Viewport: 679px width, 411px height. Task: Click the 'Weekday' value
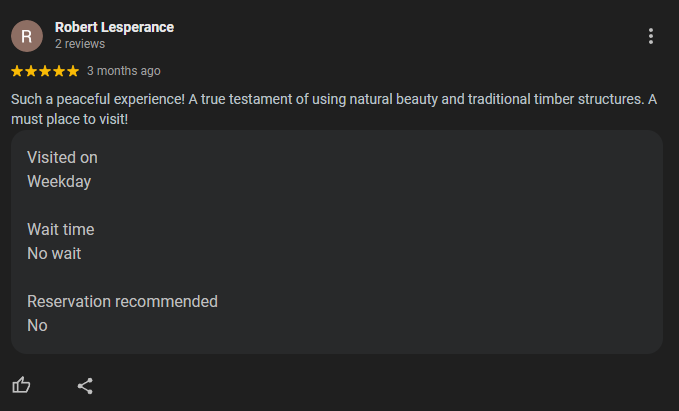pos(59,181)
